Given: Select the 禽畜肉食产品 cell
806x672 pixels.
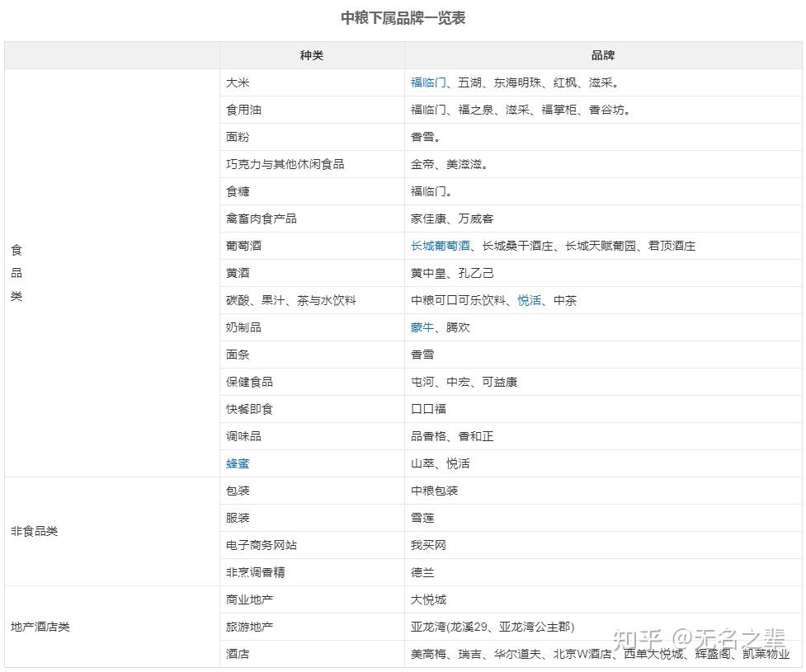Looking at the screenshot, I should (x=312, y=219).
